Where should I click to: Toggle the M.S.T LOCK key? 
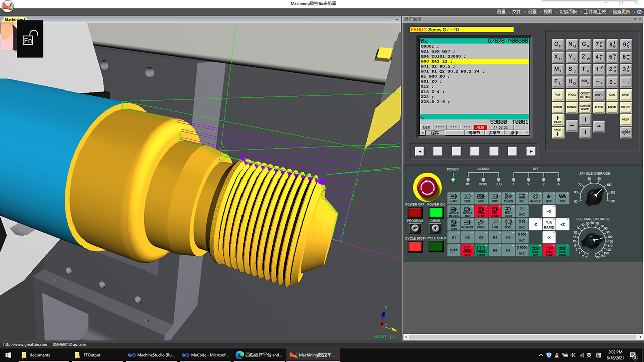pyautogui.click(x=508, y=211)
